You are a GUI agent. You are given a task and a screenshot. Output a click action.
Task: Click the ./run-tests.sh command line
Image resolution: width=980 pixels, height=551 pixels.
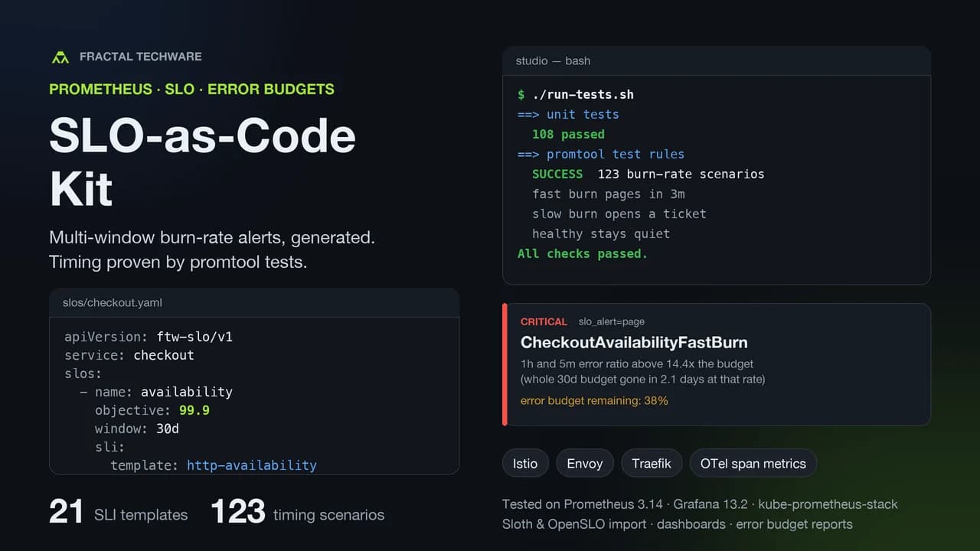tap(576, 95)
